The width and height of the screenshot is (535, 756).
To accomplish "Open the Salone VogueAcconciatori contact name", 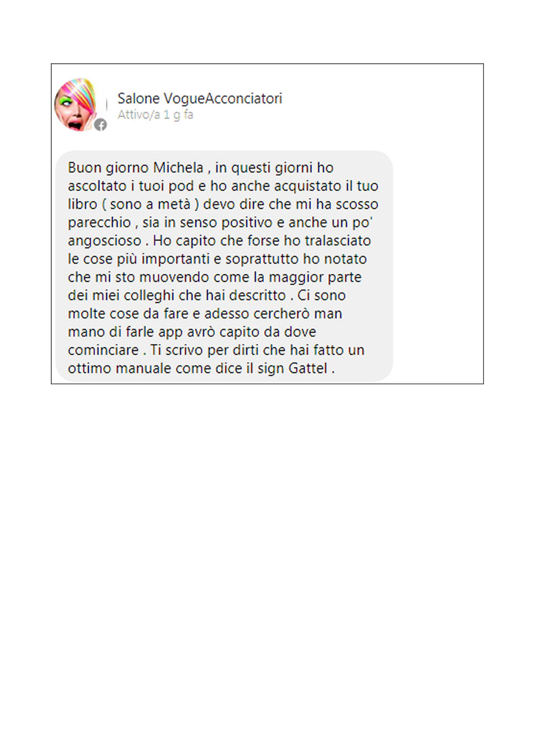I will pyautogui.click(x=200, y=98).
